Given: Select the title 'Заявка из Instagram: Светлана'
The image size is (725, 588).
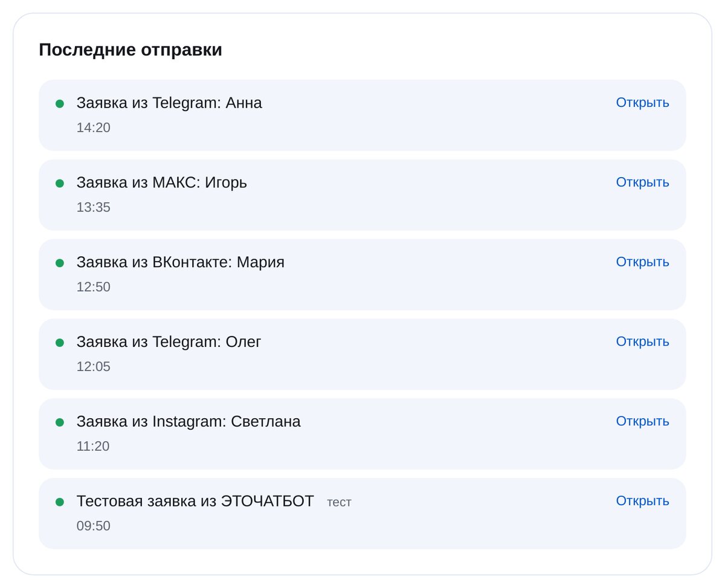Looking at the screenshot, I should [x=188, y=422].
